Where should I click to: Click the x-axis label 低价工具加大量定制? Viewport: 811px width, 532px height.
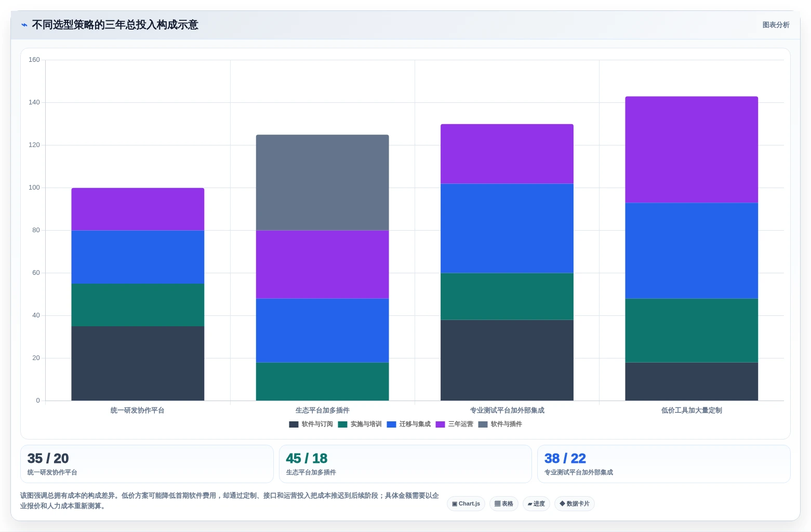click(x=692, y=410)
